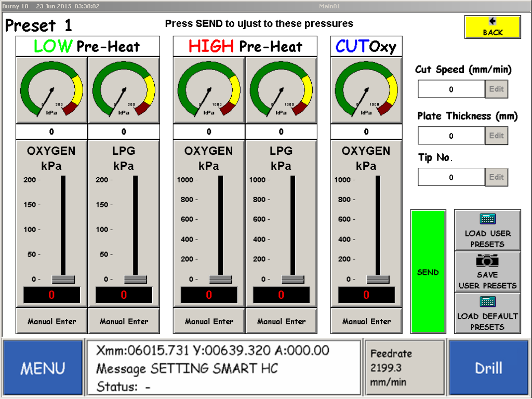
Task: Click the red readout under CUT Oxy Oxygen
Action: pyautogui.click(x=366, y=295)
